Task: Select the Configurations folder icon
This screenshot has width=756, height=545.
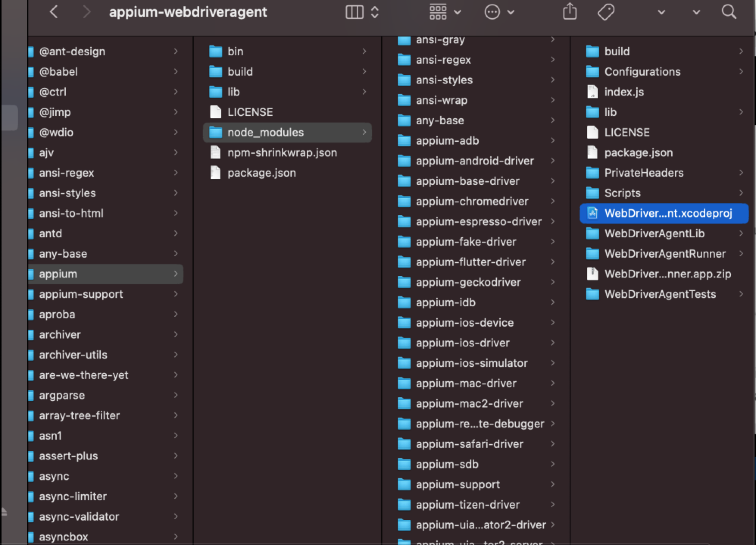Action: 592,72
